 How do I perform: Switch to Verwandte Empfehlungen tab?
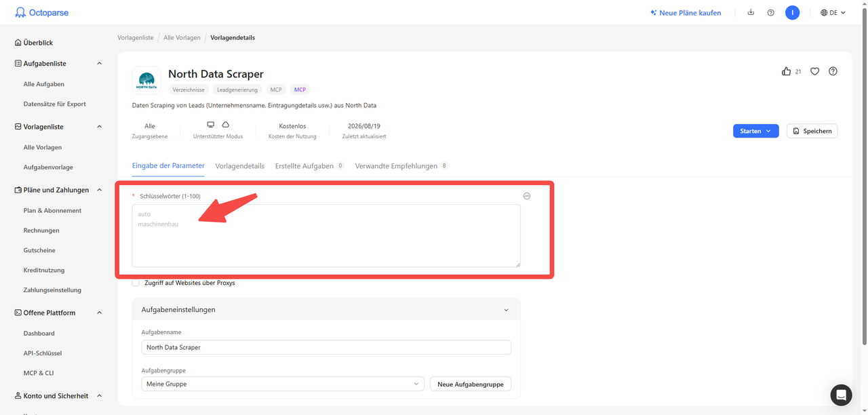coord(401,165)
